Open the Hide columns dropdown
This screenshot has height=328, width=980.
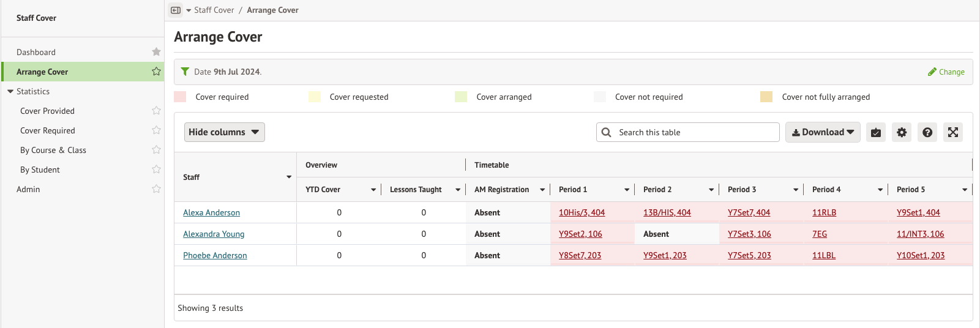[x=224, y=132]
